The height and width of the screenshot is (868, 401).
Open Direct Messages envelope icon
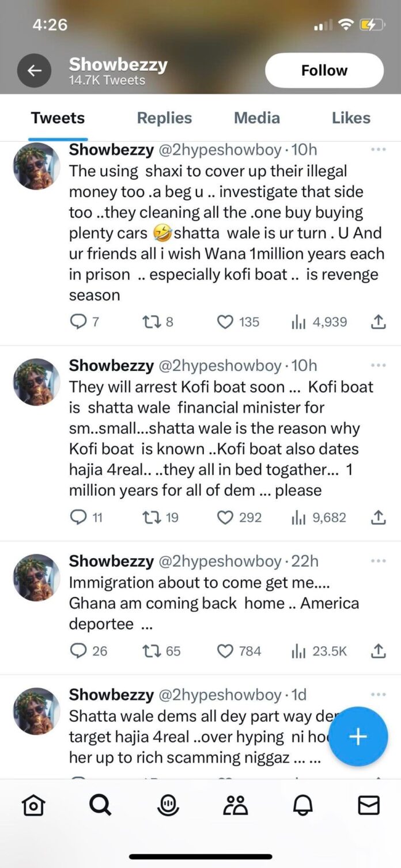368,805
